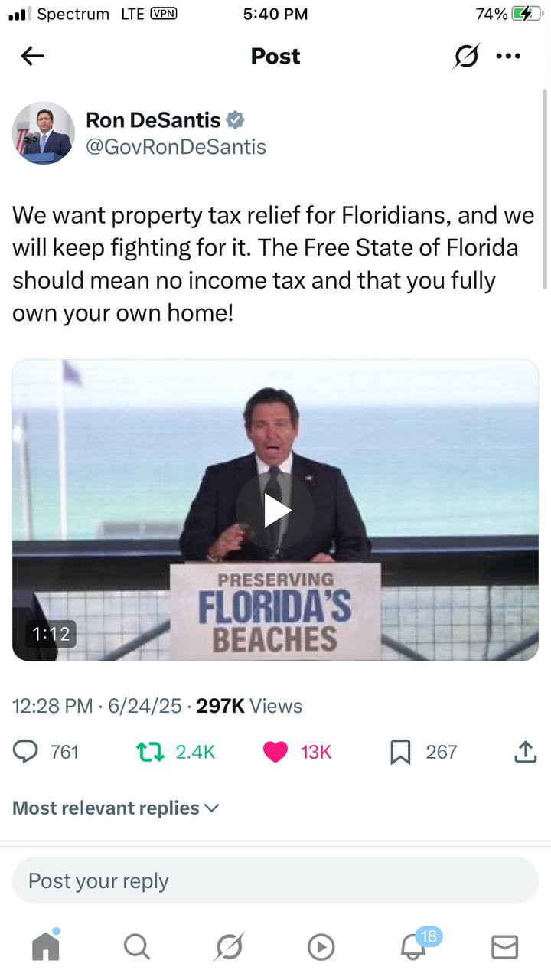Open the Grok icon in the header
Image resolution: width=551 pixels, height=980 pixels.
[x=465, y=56]
